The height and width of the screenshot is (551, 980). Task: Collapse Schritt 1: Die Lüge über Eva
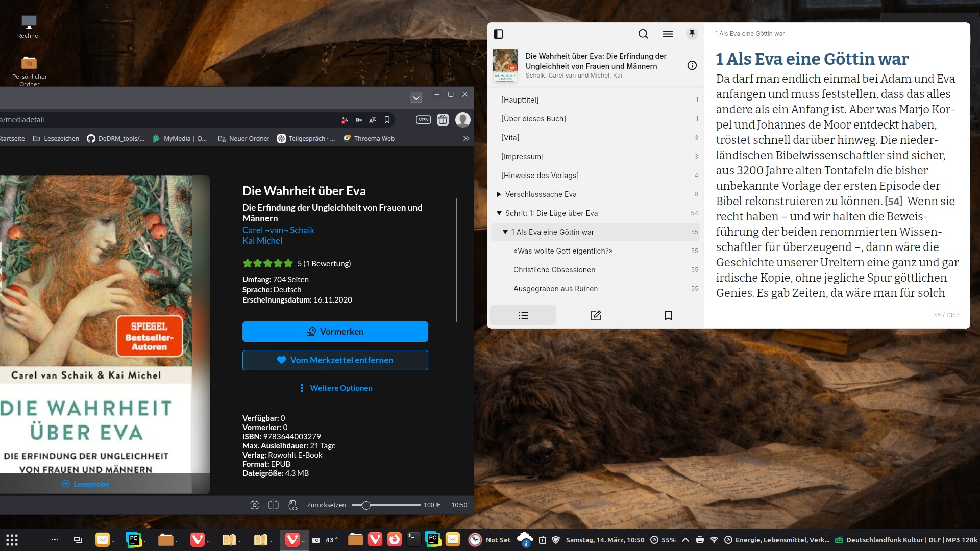499,213
